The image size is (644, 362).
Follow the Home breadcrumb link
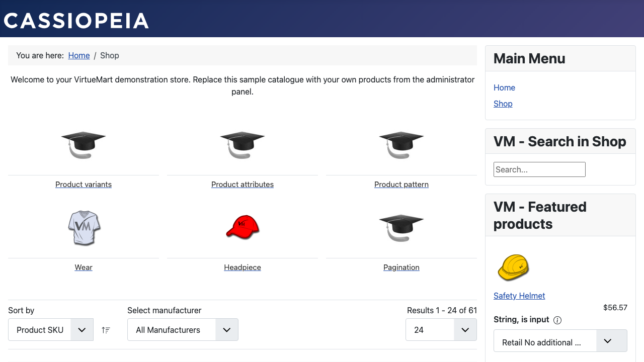(79, 55)
